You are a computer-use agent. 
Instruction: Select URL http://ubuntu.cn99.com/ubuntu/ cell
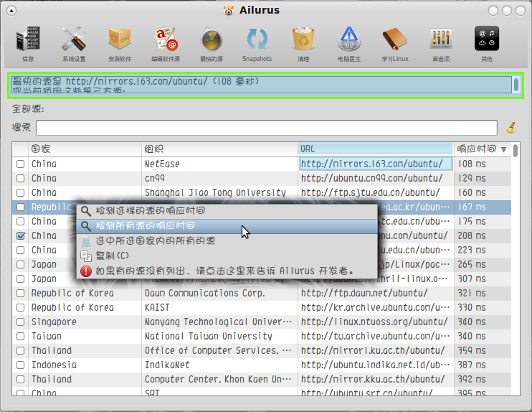[376, 178]
